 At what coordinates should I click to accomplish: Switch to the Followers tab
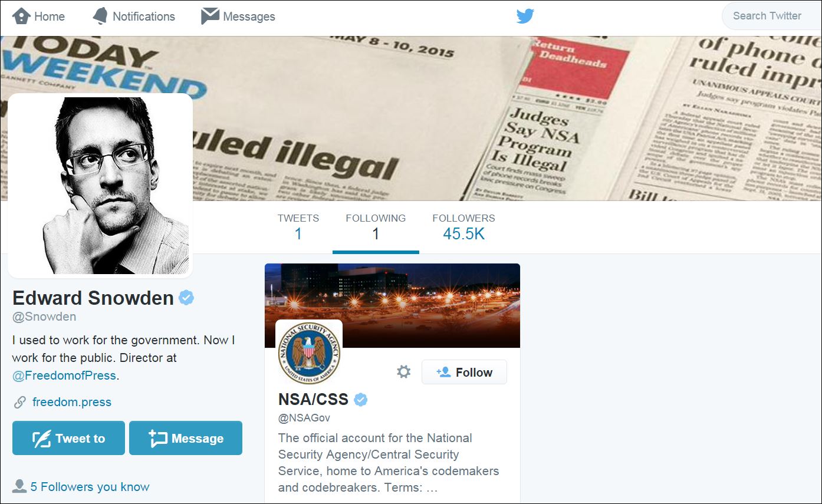click(x=463, y=227)
